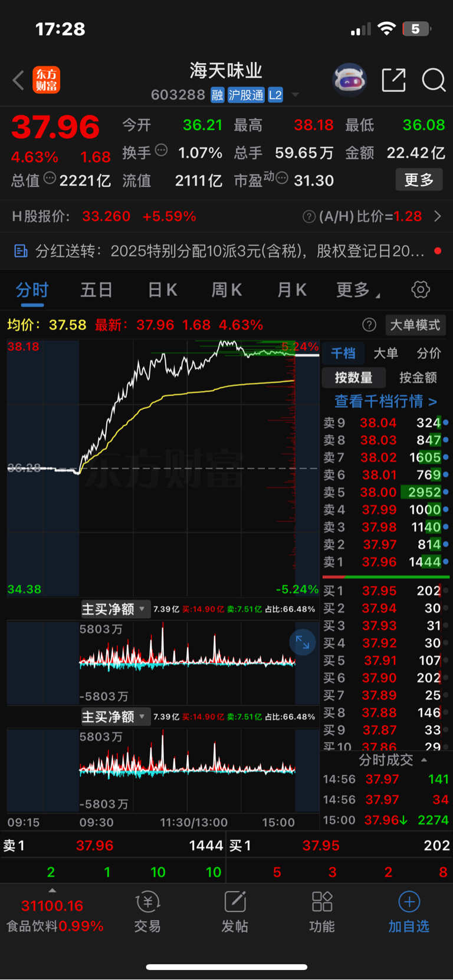The height and width of the screenshot is (980, 453).
Task: Select 按金额 display option
Action: 418,378
